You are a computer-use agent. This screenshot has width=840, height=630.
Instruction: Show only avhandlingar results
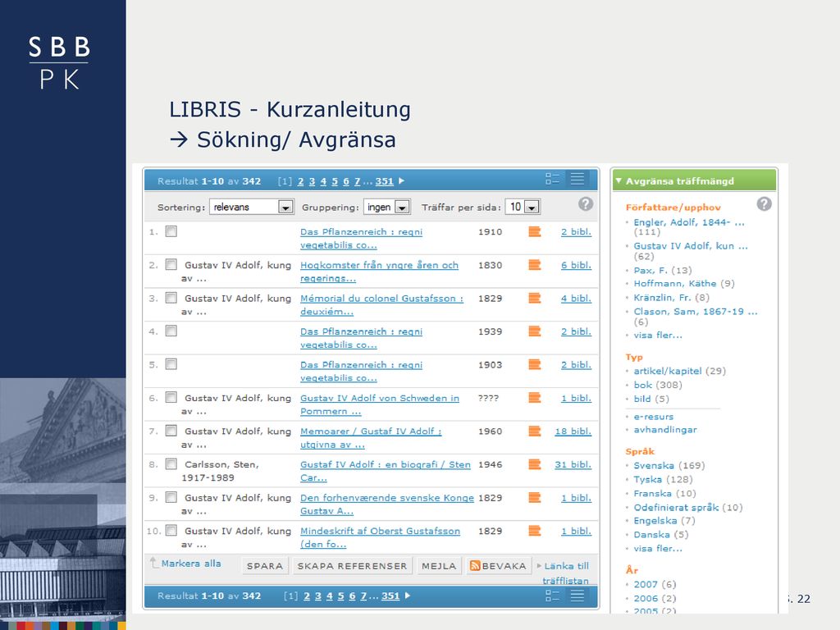[x=665, y=430]
